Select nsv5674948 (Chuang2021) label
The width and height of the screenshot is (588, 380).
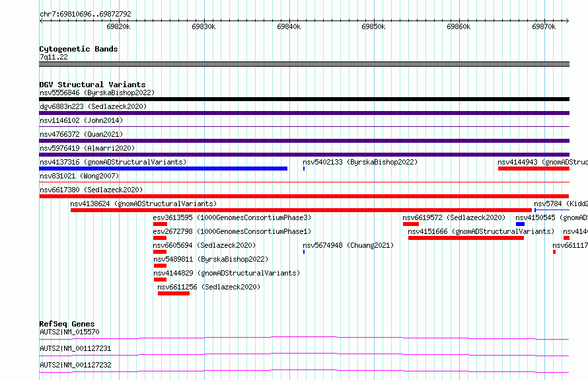coord(348,245)
